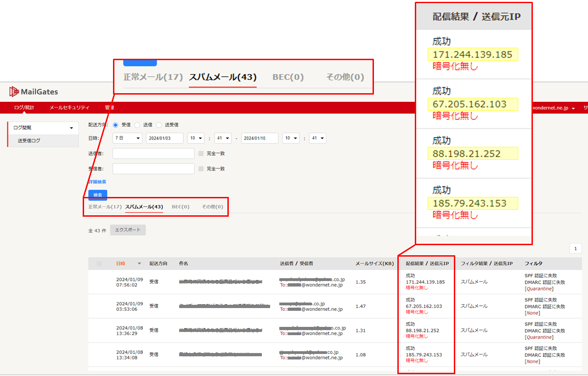Click the blue 検索 button

98,195
